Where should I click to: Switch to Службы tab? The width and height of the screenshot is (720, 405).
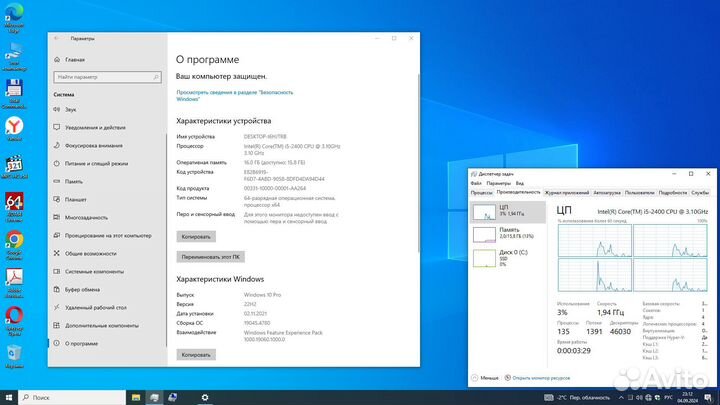(700, 193)
